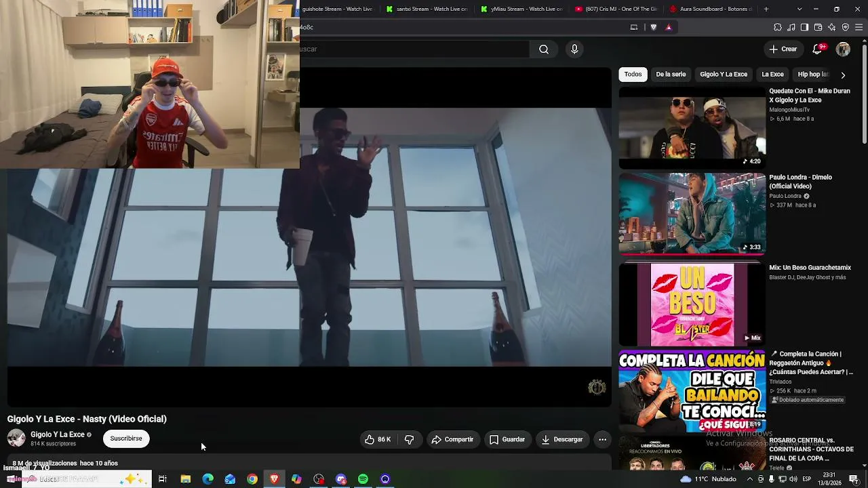
Task: Open a new browser tab
Action: [766, 9]
